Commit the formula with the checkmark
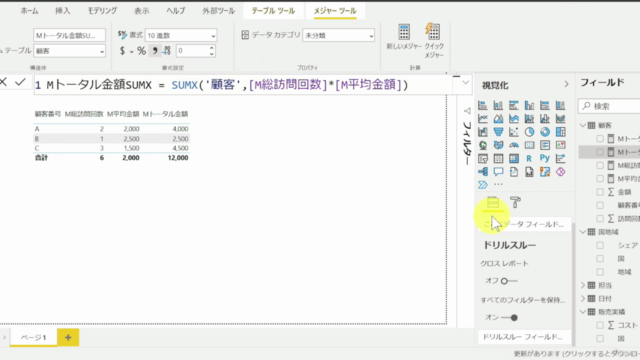 pos(20,82)
